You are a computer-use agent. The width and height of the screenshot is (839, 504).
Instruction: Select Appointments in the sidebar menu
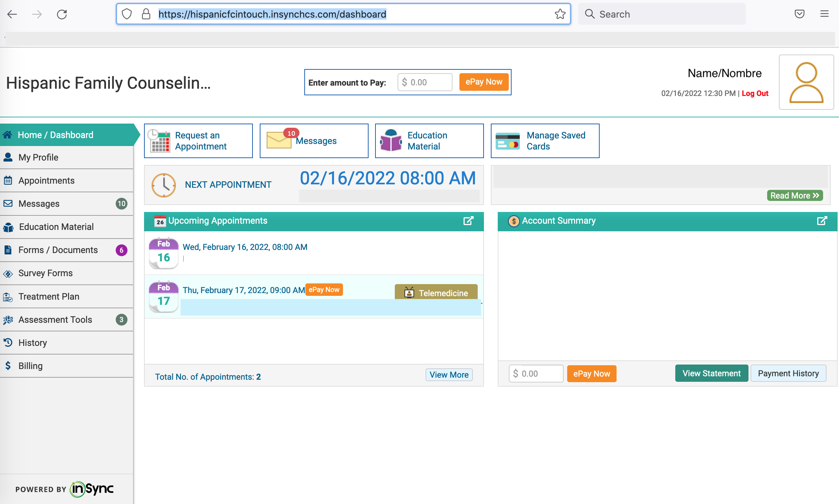[x=46, y=181]
